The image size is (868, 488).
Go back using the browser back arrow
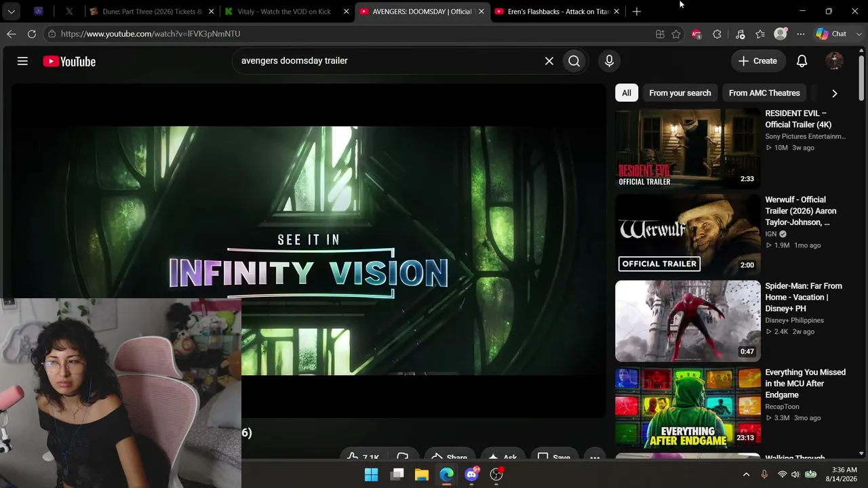(12, 34)
